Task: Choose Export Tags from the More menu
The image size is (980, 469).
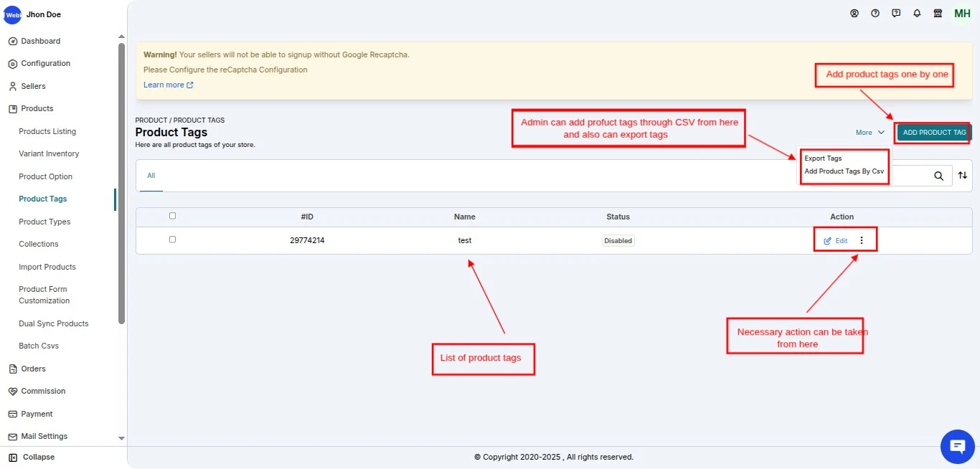Action: pos(823,158)
